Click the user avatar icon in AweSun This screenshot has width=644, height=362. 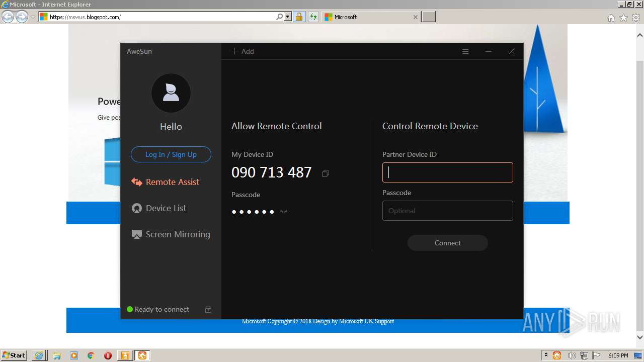171,93
